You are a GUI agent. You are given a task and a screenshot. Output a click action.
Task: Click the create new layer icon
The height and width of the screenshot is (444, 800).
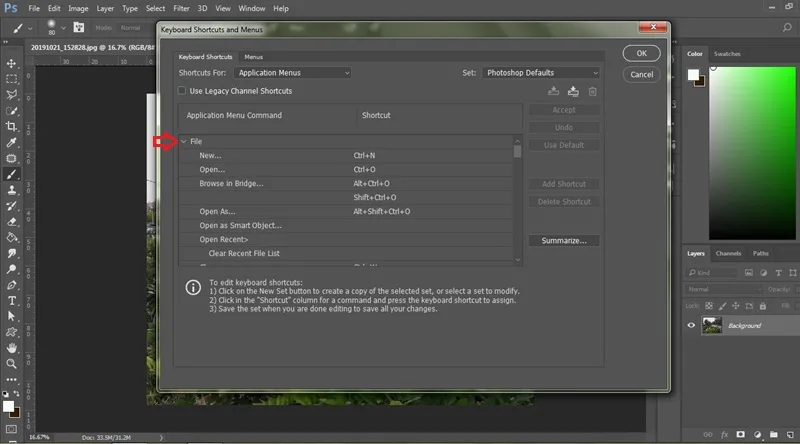[790, 434]
